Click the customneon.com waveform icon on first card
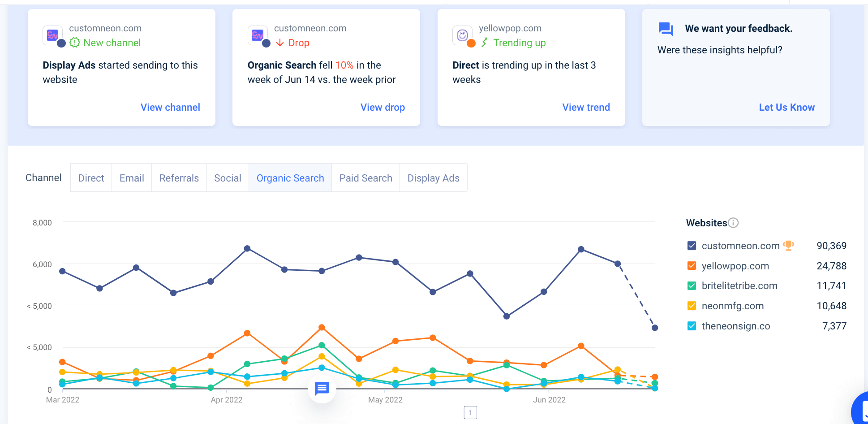This screenshot has width=868, height=424. coord(52,35)
